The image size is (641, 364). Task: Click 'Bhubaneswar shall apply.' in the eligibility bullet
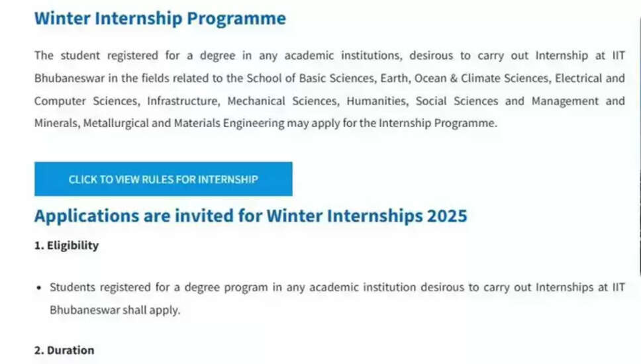click(115, 310)
